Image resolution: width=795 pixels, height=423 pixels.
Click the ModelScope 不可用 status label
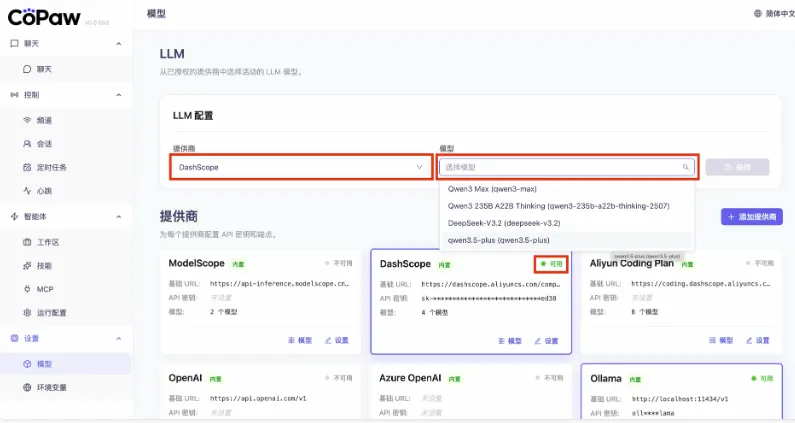339,263
